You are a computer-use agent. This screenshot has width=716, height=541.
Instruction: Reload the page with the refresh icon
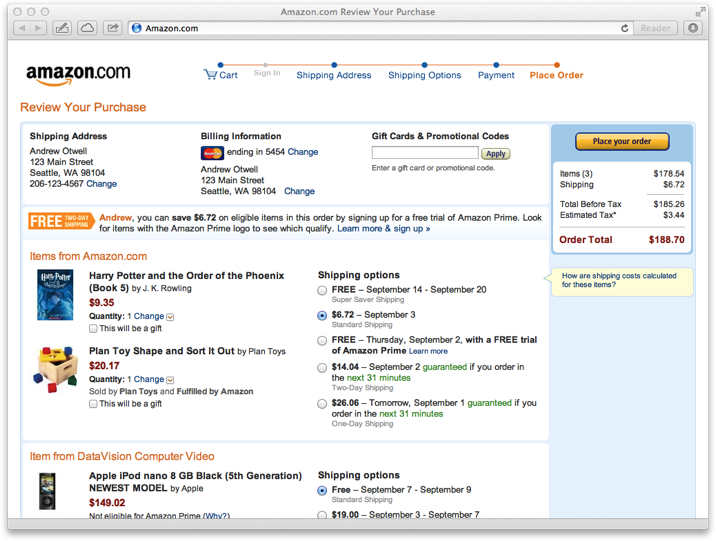click(x=625, y=28)
